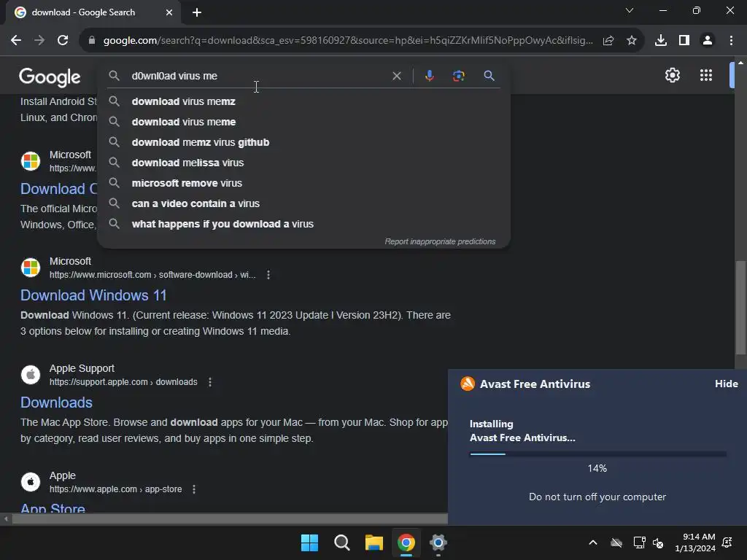Open Apple Support 'Downloads' result link
The height and width of the screenshot is (560, 747).
click(56, 402)
